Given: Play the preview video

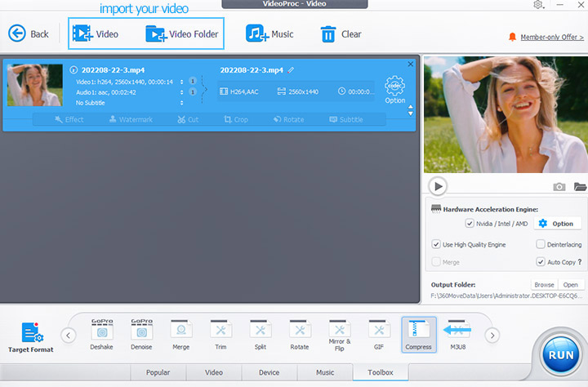Looking at the screenshot, I should [438, 186].
